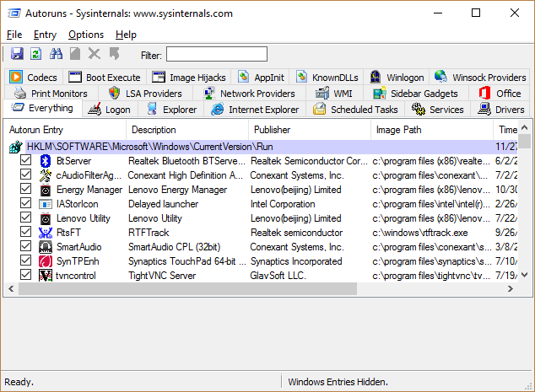Switch to the Winlogon tab
The width and height of the screenshot is (535, 392).
coord(397,78)
